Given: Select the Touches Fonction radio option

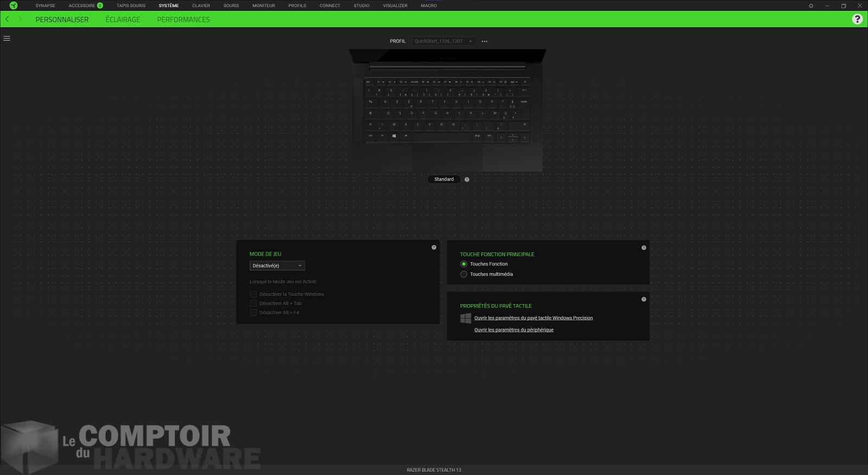Looking at the screenshot, I should [464, 264].
